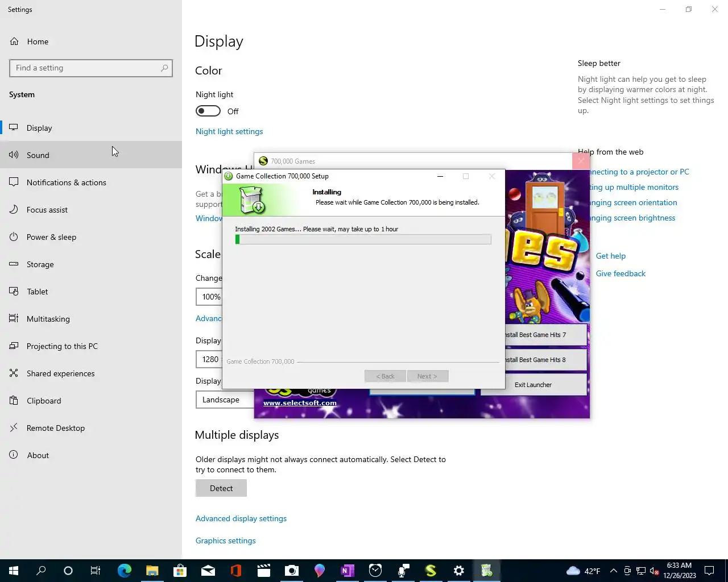This screenshot has width=728, height=582.
Task: Open Paint 3D from taskbar
Action: tap(319, 571)
